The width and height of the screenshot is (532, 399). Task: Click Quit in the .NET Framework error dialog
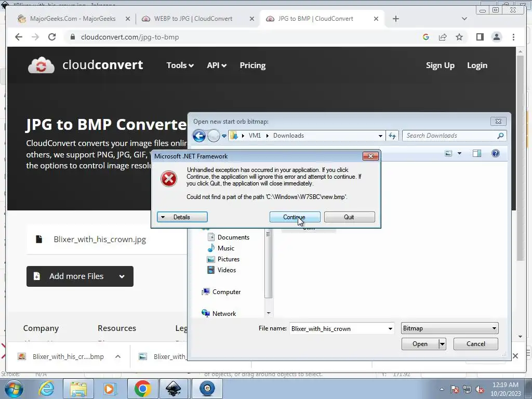[x=349, y=217]
